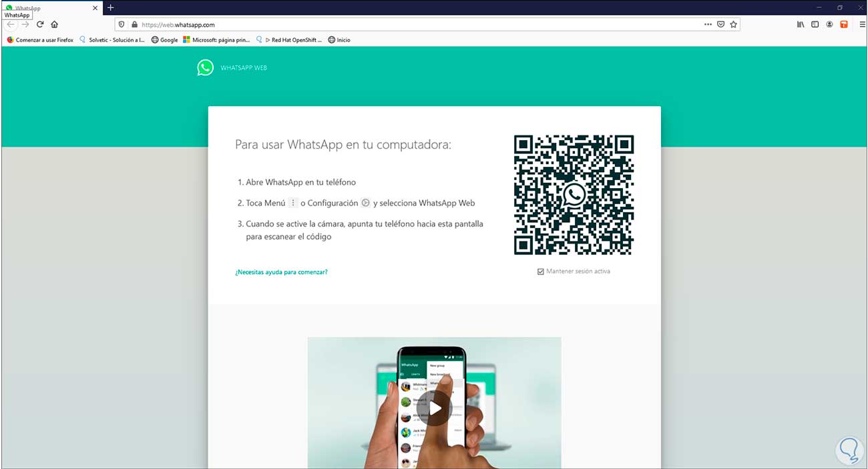Screen dimensions: 868x469
Task: Show the sidebars panel
Action: 815,24
